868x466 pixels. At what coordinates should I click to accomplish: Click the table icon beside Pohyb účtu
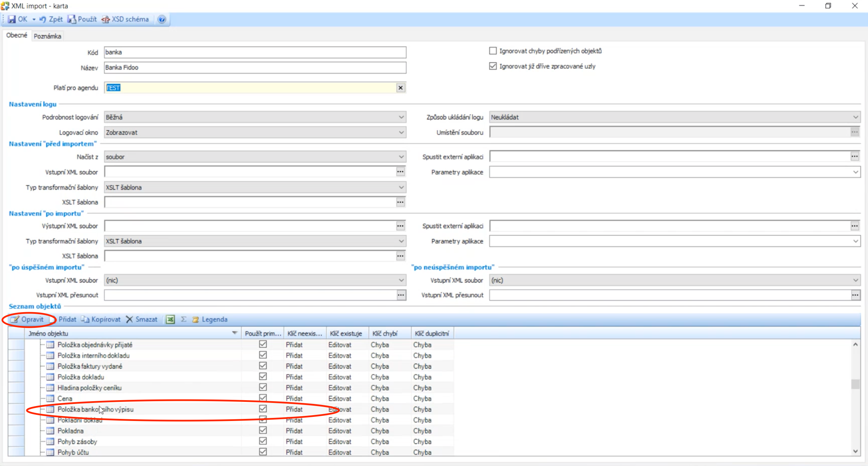pyautogui.click(x=50, y=452)
